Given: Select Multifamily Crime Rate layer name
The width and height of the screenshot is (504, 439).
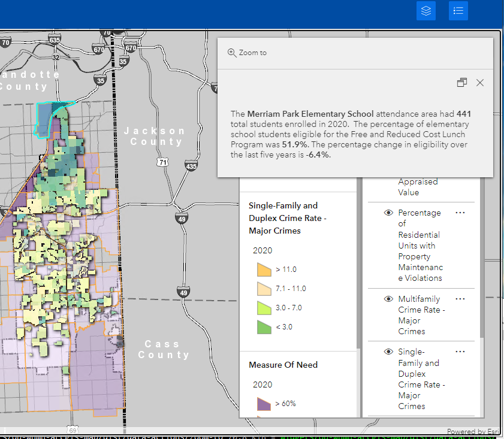Looking at the screenshot, I should [x=419, y=315].
